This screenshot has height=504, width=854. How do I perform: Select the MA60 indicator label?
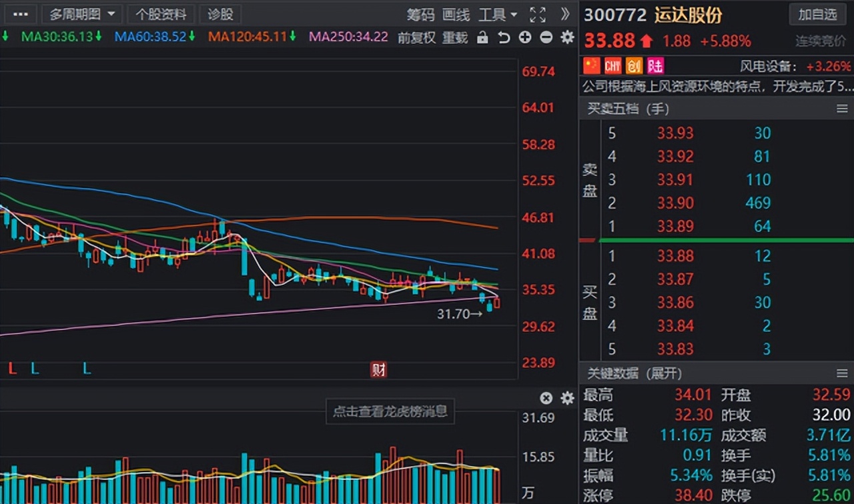tap(155, 37)
